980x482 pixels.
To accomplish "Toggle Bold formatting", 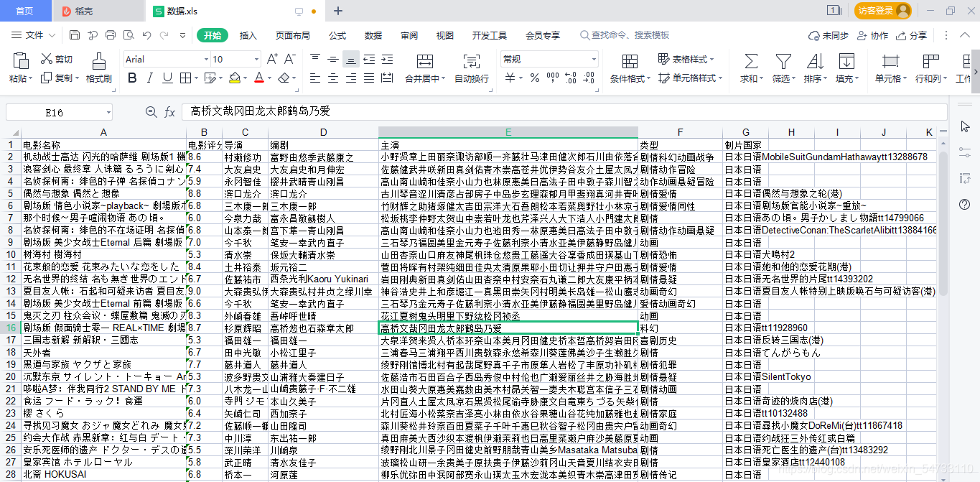I will point(131,78).
